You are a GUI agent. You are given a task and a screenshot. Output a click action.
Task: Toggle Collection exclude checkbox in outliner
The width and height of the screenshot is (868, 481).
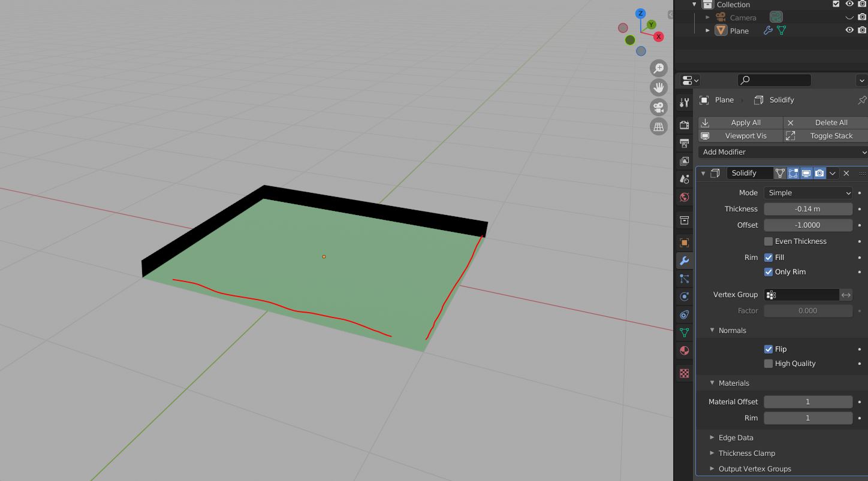coord(836,4)
